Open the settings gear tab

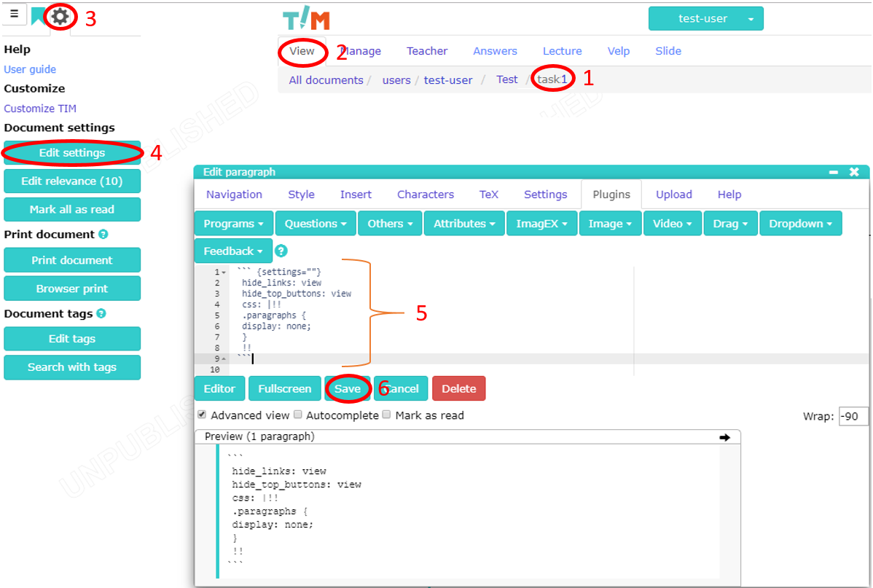tap(60, 17)
